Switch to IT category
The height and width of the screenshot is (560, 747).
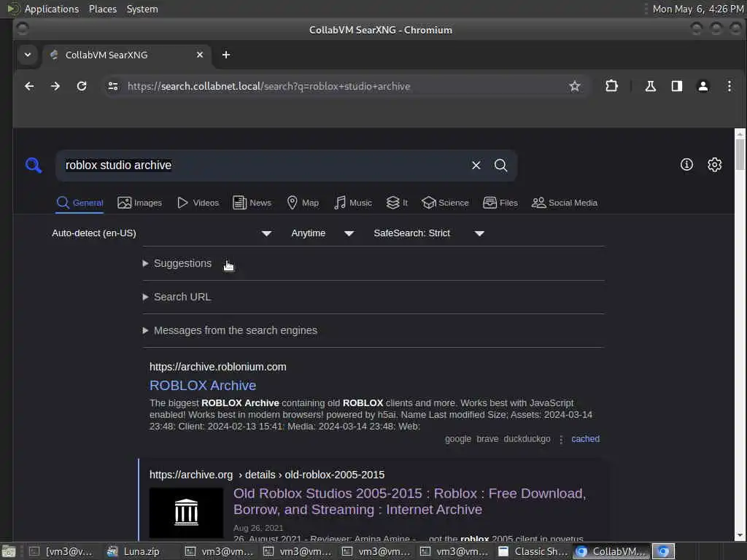click(397, 203)
